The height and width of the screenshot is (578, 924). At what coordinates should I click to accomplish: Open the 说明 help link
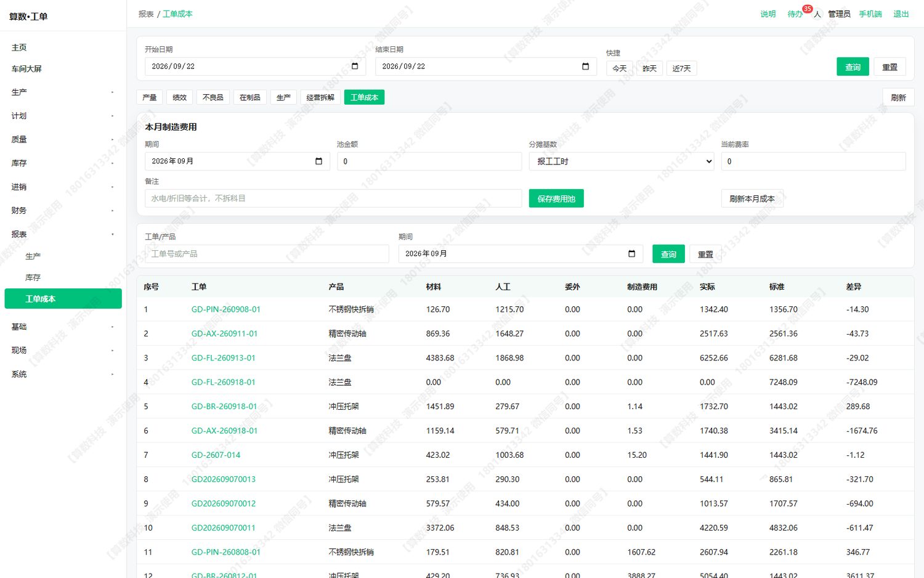pos(768,14)
